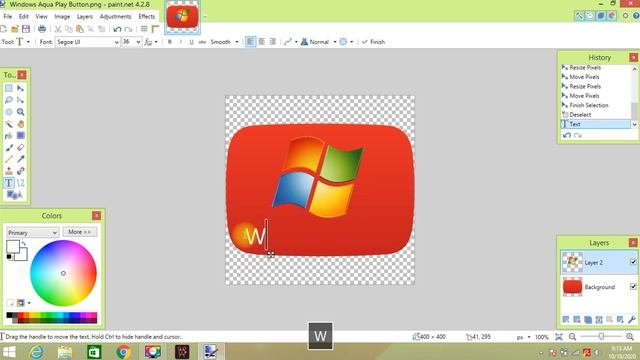Click zoom in magnifier in status bar
Screen dimensions: 640x360
tap(630, 337)
